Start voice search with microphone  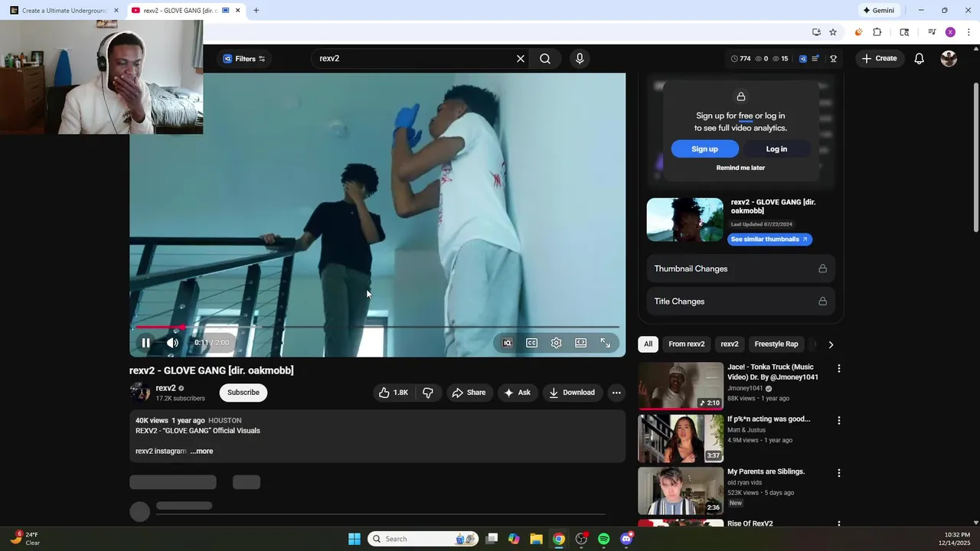coord(580,59)
